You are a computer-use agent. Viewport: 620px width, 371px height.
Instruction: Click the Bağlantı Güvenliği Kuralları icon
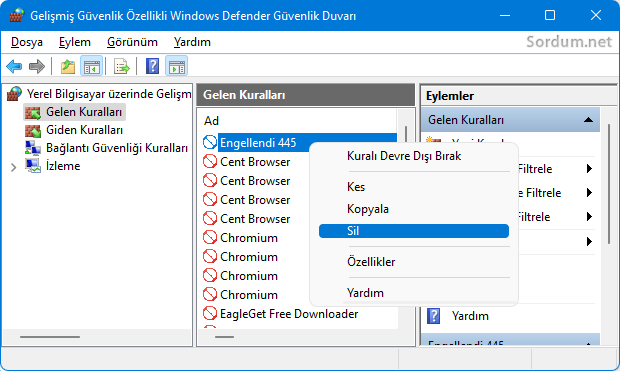click(33, 148)
